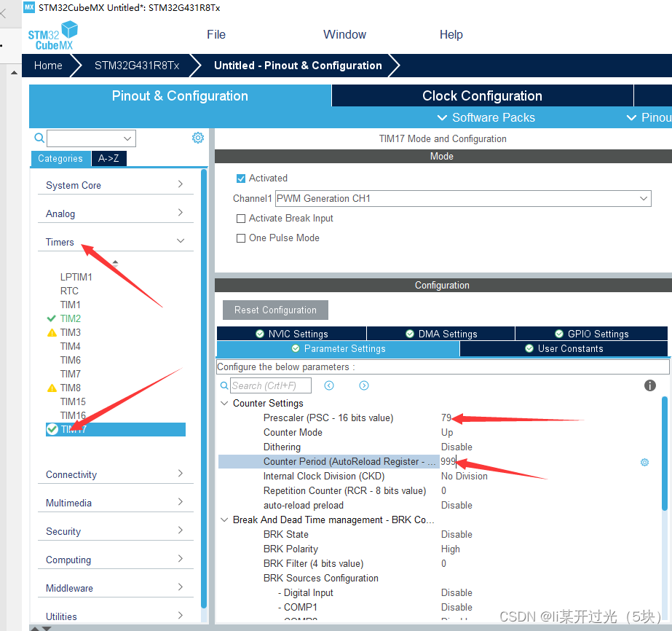Click auto-reload preload Disable value
This screenshot has height=631, width=672.
(x=456, y=506)
